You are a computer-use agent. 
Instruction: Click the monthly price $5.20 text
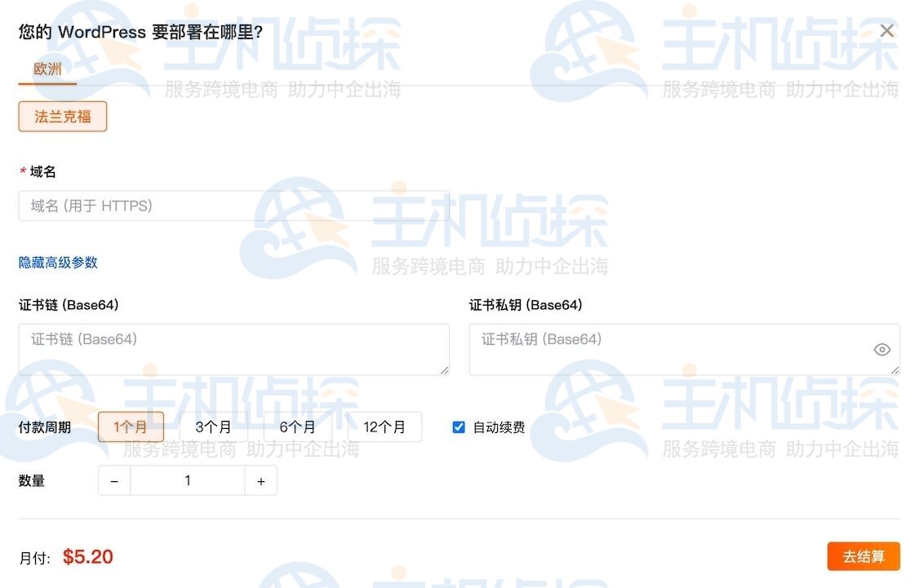point(88,556)
